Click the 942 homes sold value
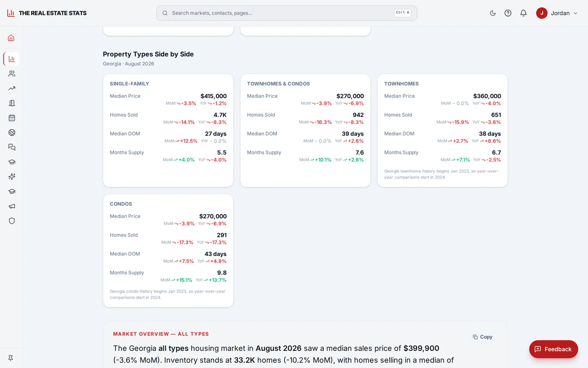The image size is (588, 368). [x=358, y=115]
